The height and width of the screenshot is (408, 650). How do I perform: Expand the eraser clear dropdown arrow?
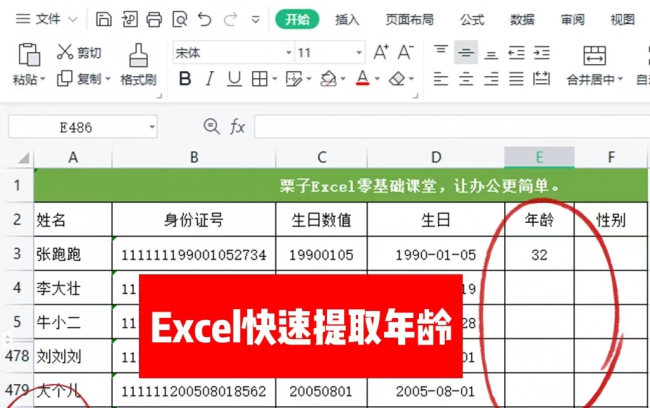tap(411, 78)
